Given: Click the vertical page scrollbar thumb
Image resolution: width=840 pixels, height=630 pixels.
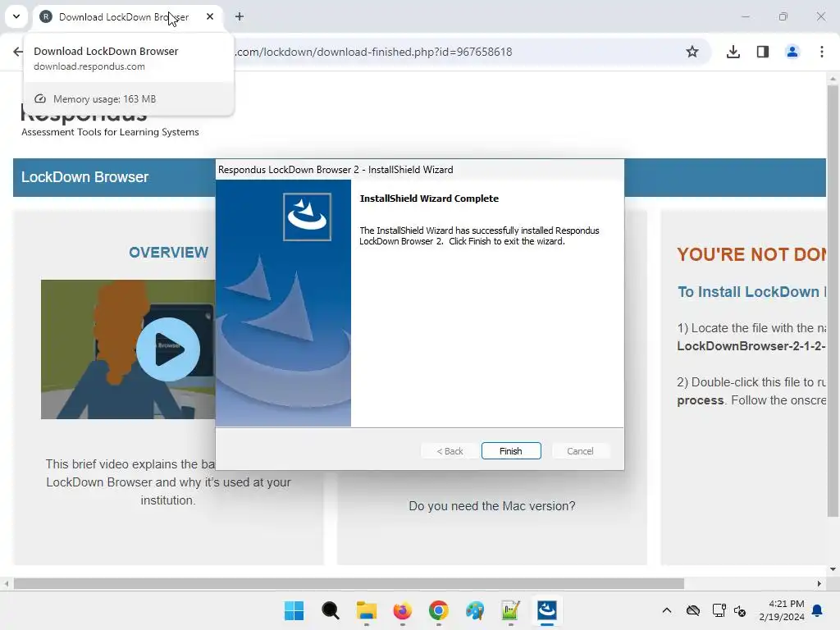Looking at the screenshot, I should (x=833, y=301).
